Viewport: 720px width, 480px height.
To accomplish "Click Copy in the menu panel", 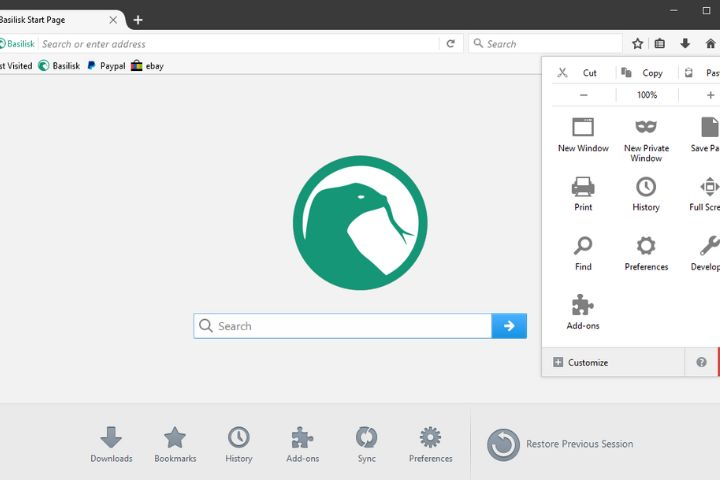I will pos(642,73).
